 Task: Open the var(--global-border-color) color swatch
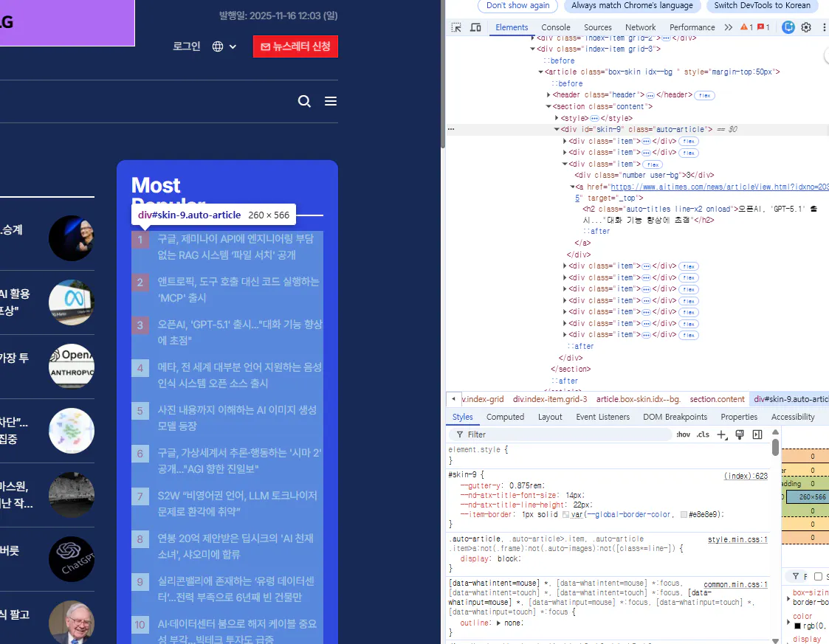[565, 515]
